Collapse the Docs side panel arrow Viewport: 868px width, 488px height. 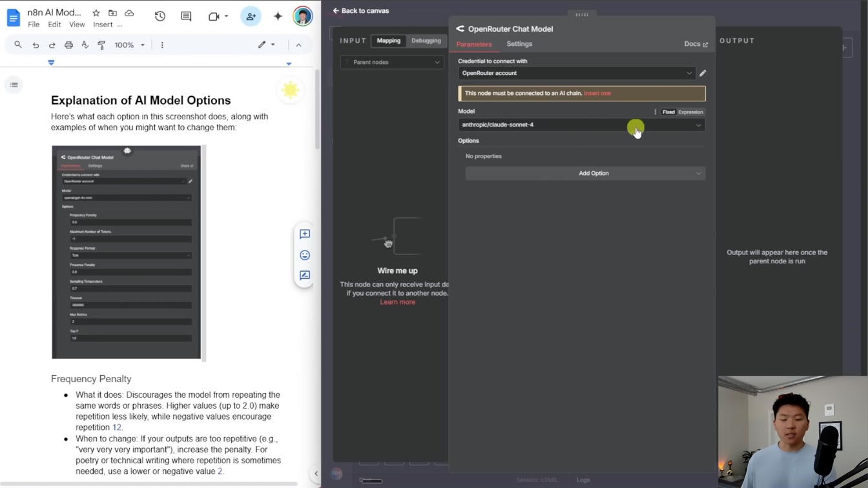316,474
